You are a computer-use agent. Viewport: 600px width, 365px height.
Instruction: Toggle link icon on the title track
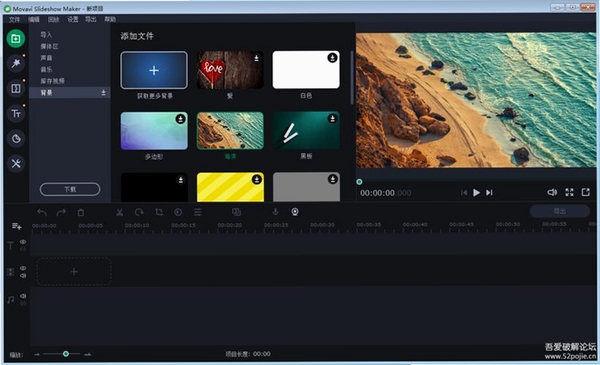pyautogui.click(x=23, y=249)
